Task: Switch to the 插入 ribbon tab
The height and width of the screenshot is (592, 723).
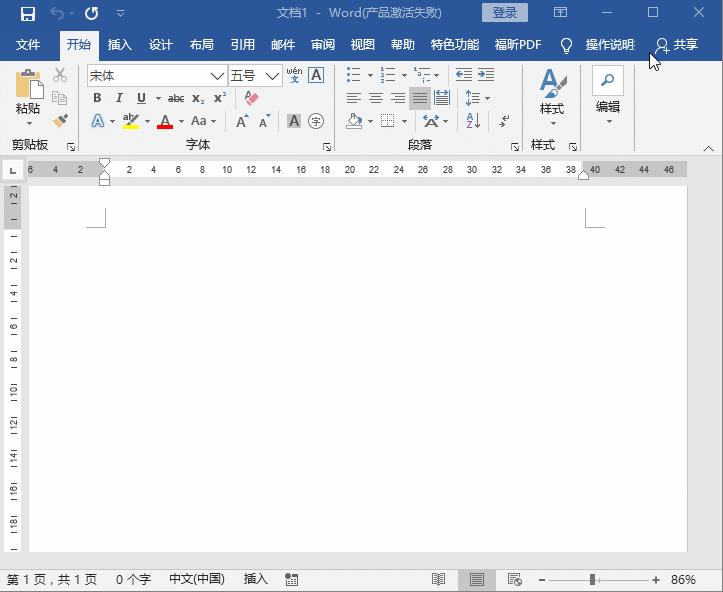Action: [x=119, y=45]
